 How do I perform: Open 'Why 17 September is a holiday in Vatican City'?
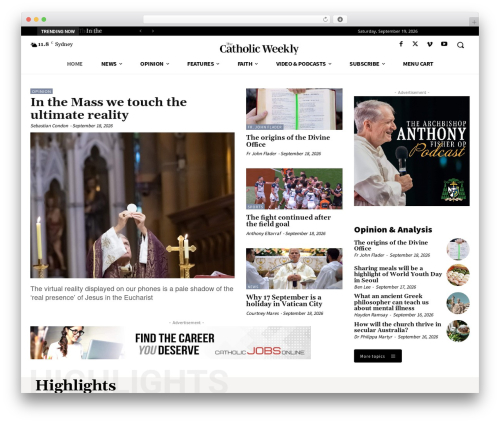(x=284, y=300)
